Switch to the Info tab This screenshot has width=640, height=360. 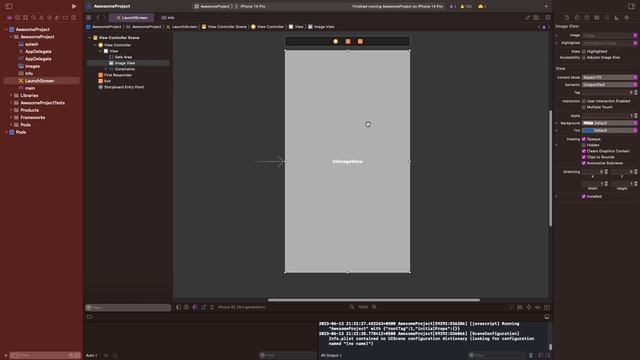[168, 18]
